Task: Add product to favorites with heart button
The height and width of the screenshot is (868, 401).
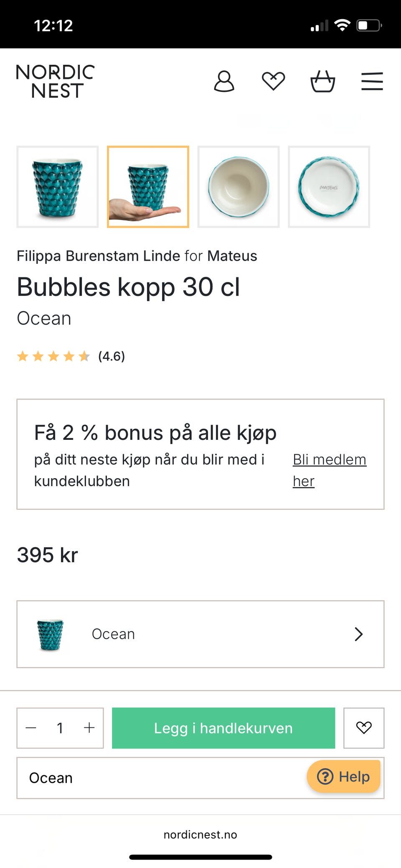Action: pyautogui.click(x=363, y=728)
